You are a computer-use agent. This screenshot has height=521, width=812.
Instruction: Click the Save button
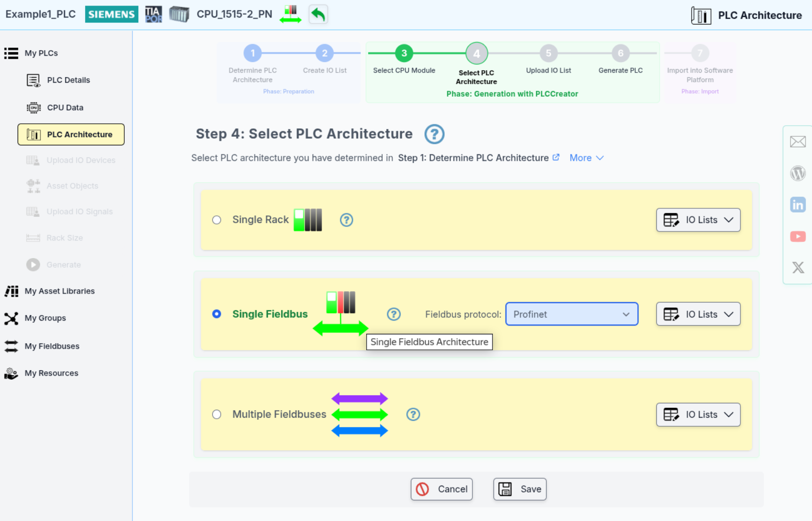coord(519,489)
